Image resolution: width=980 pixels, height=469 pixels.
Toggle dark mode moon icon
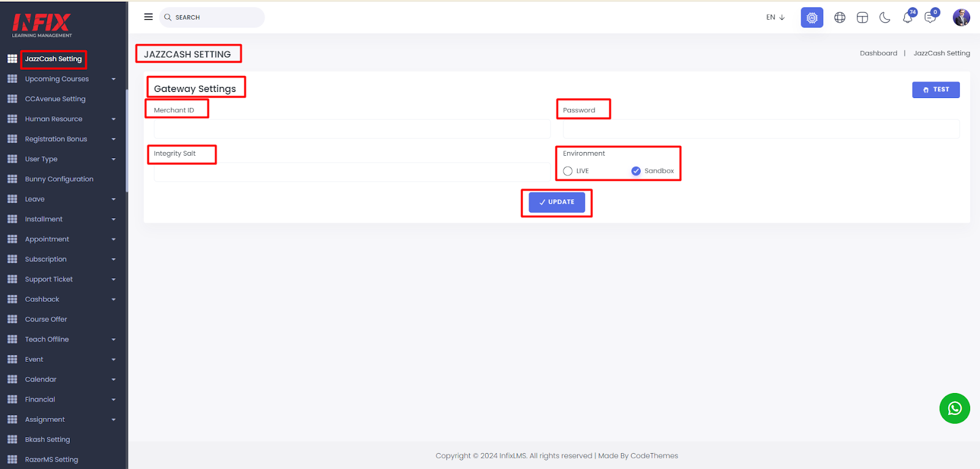coord(885,18)
